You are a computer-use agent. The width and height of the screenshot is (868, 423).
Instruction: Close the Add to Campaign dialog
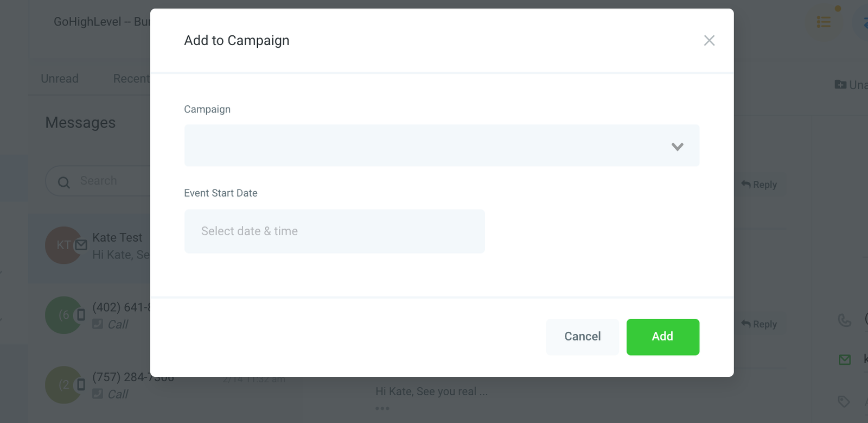[709, 41]
